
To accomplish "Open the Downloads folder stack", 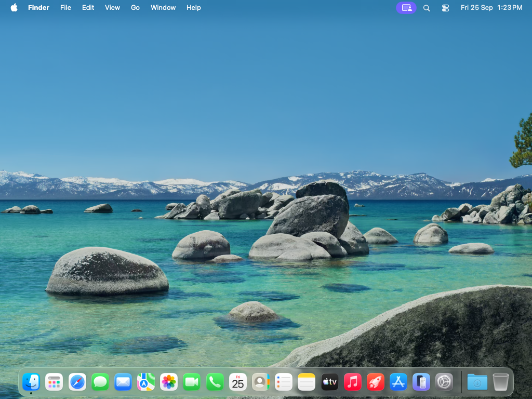I will (477, 382).
